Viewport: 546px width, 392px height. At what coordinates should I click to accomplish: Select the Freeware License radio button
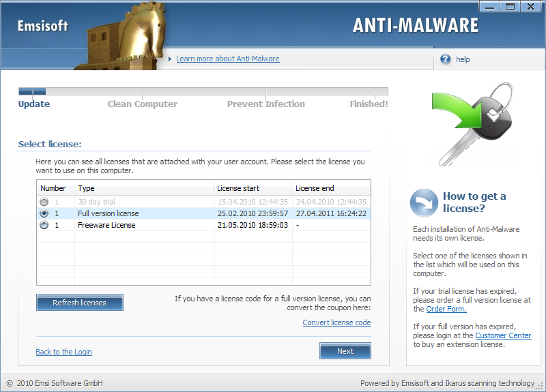[x=44, y=225]
